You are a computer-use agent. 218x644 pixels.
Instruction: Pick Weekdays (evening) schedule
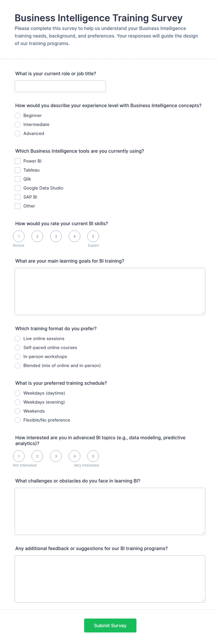[x=18, y=402]
